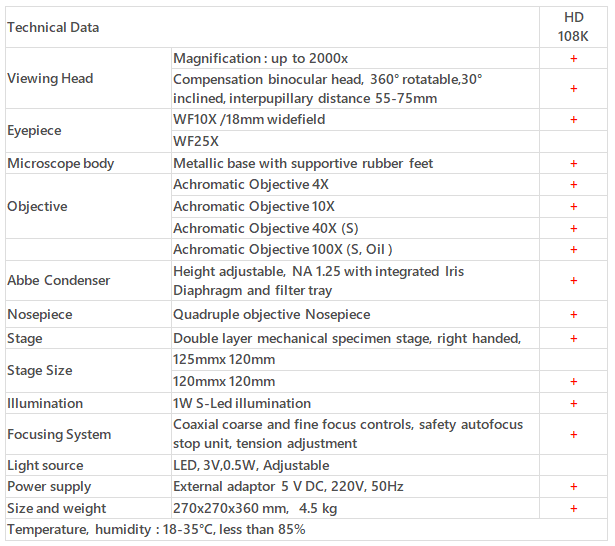This screenshot has width=615, height=546.
Task: Click the plus mark in the Magnification row
Action: [x=573, y=59]
